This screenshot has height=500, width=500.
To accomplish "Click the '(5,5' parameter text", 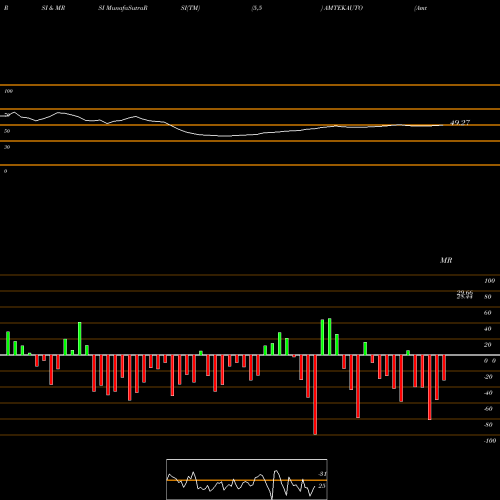I will (257, 8).
